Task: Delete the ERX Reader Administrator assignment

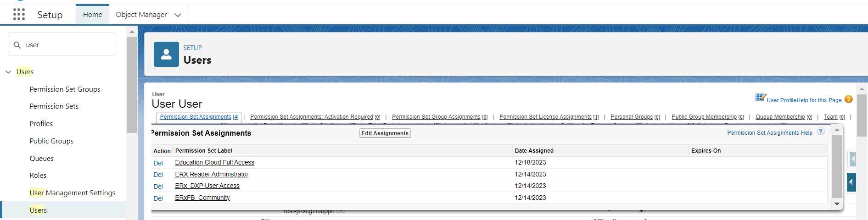Action: click(158, 175)
